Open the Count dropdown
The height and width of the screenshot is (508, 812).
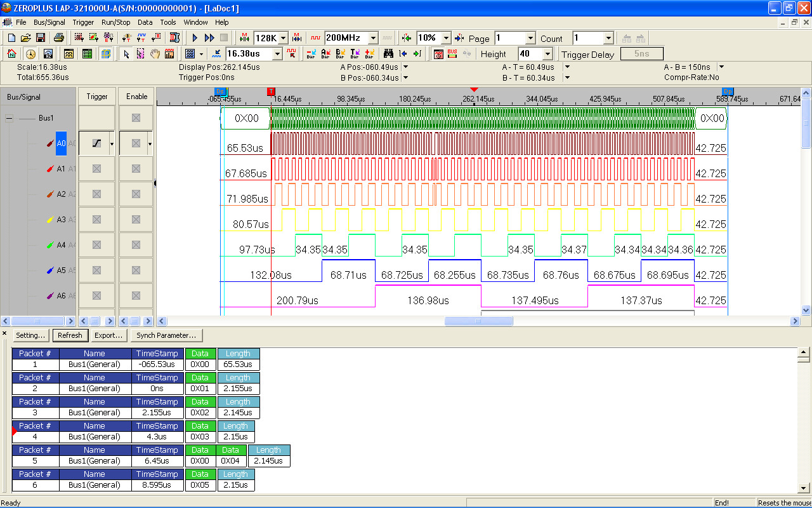coord(608,38)
